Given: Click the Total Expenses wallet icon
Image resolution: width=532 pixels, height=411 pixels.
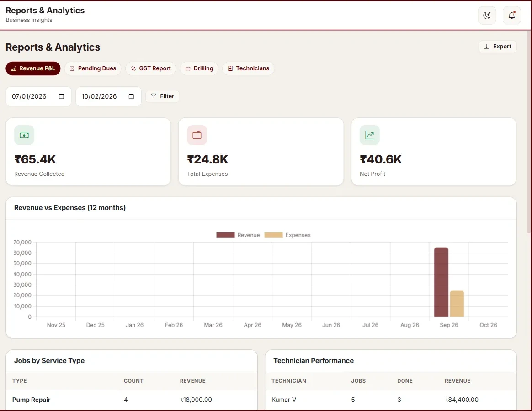Looking at the screenshot, I should [x=197, y=135].
